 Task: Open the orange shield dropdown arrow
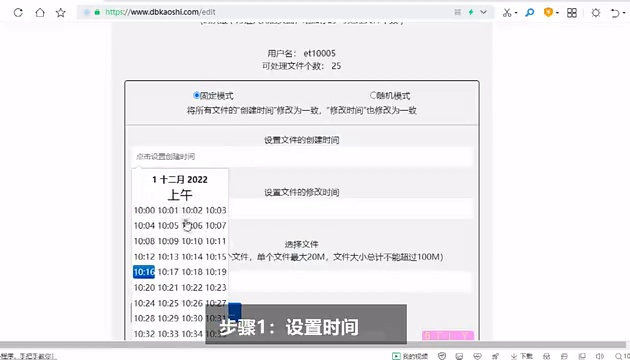click(x=557, y=13)
